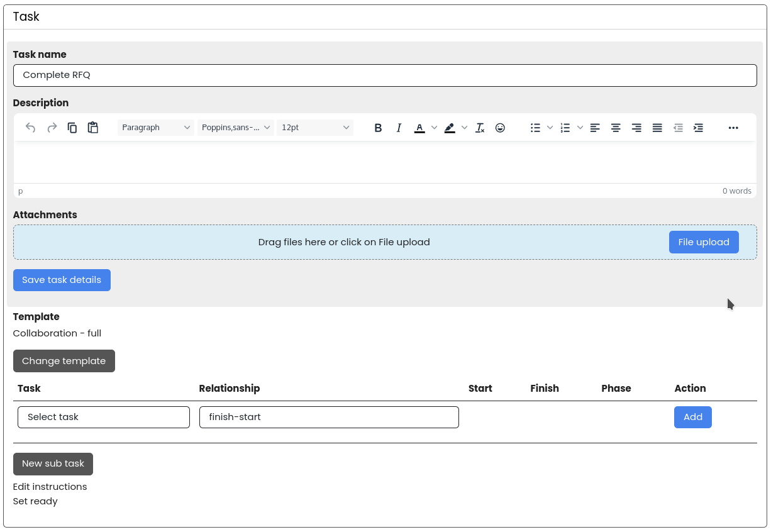The image size is (771, 532).
Task: Click the p element path in status bar
Action: pos(21,191)
